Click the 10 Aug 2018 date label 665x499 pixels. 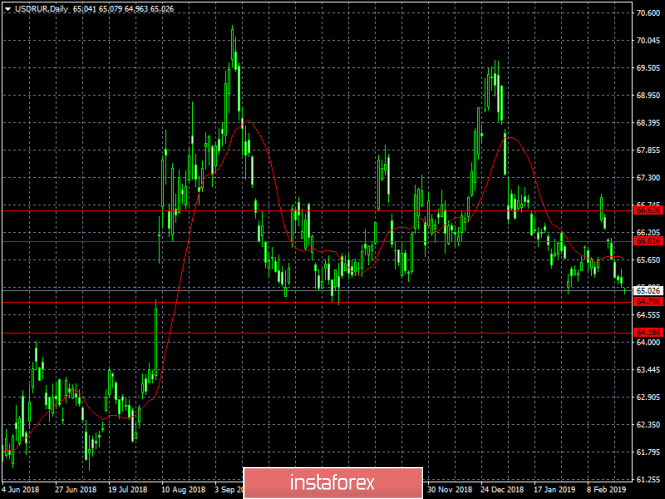pyautogui.click(x=183, y=490)
